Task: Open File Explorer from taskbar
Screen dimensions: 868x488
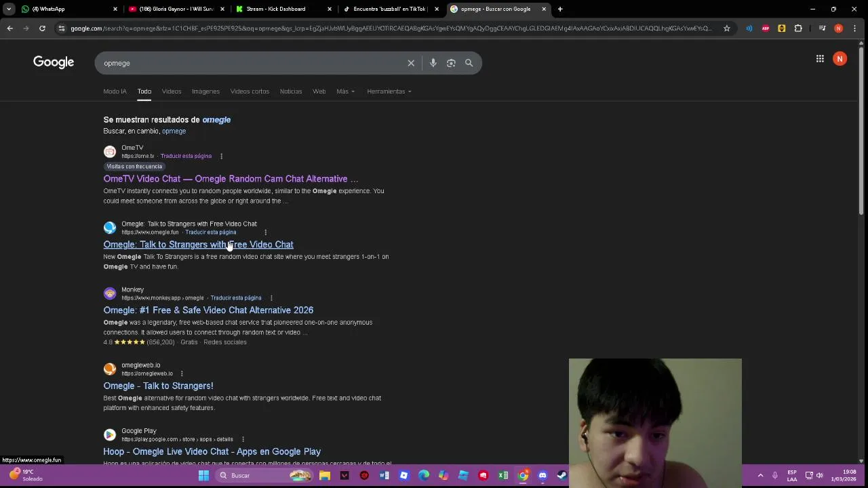Action: [x=325, y=475]
